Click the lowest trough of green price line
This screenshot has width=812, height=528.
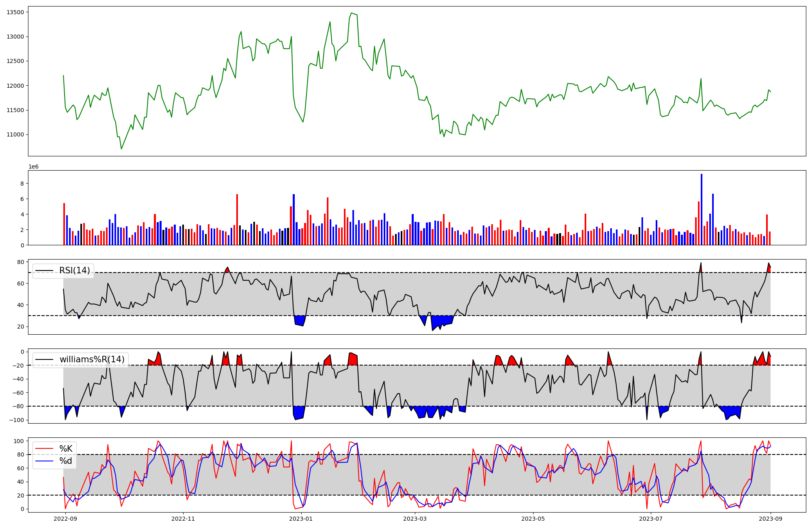pyautogui.click(x=121, y=149)
